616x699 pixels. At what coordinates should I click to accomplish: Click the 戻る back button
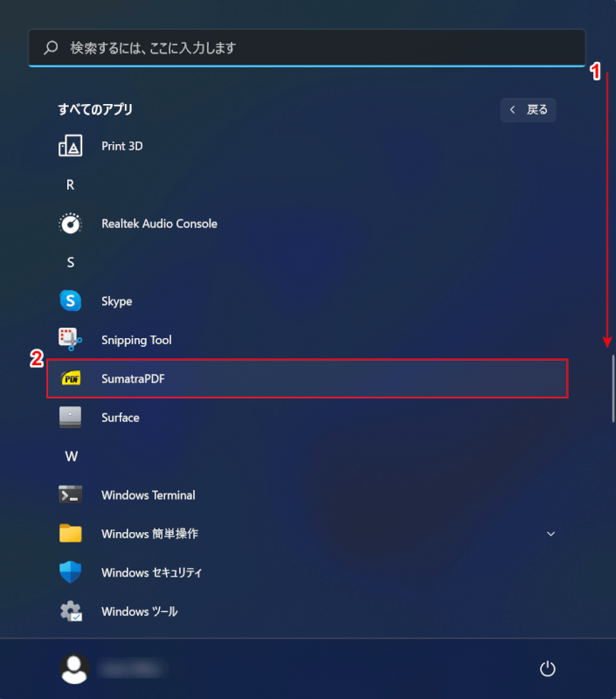pos(529,110)
